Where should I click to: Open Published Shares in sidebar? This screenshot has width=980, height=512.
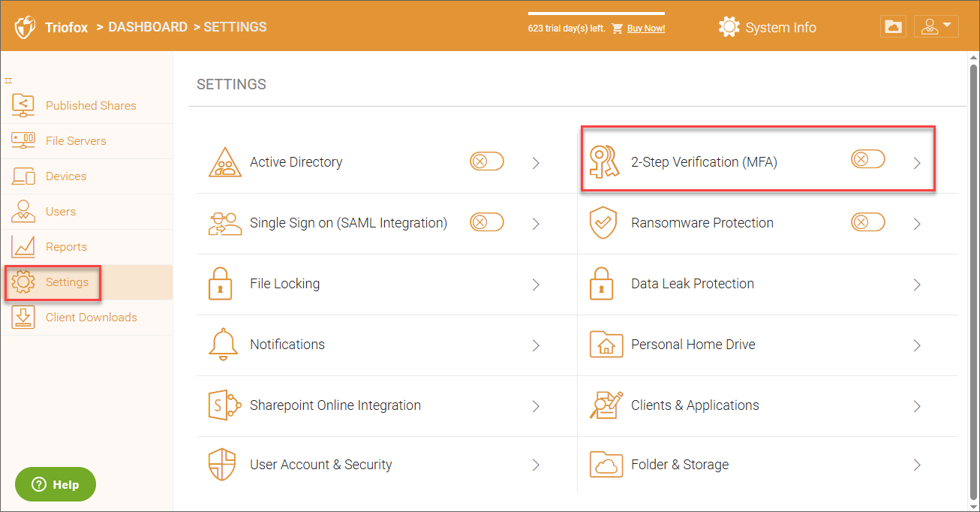click(86, 106)
